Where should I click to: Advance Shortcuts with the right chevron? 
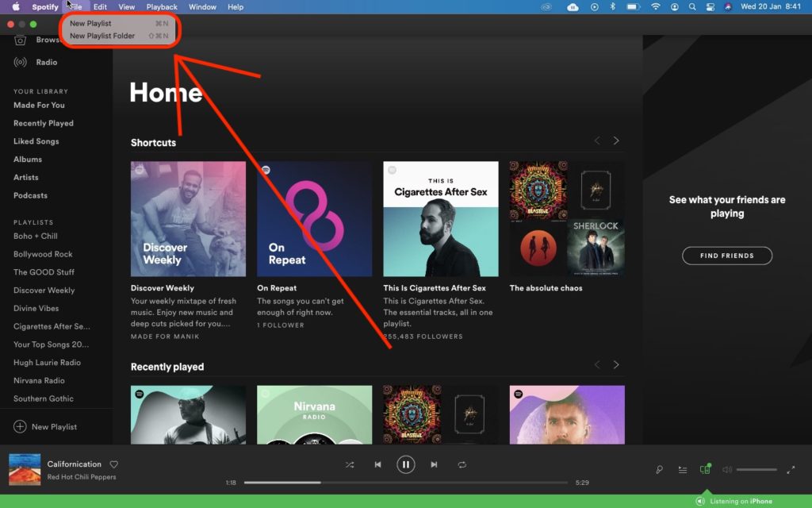coord(616,140)
